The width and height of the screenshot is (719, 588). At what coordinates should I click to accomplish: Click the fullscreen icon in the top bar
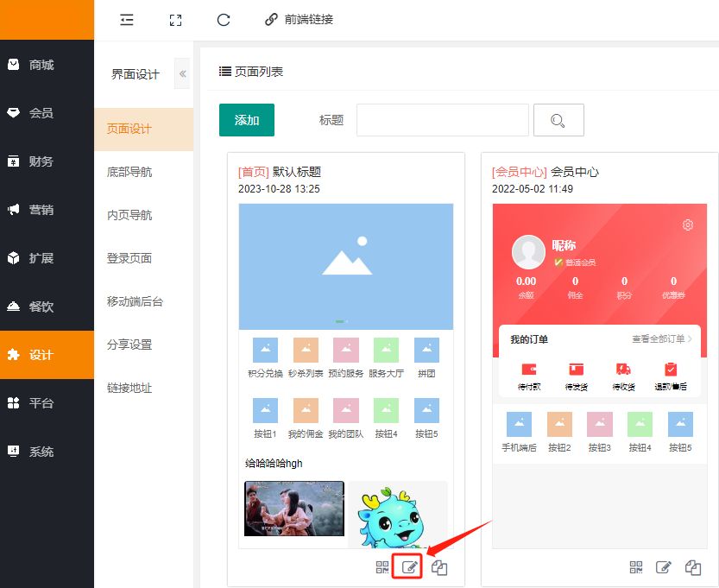(x=176, y=20)
